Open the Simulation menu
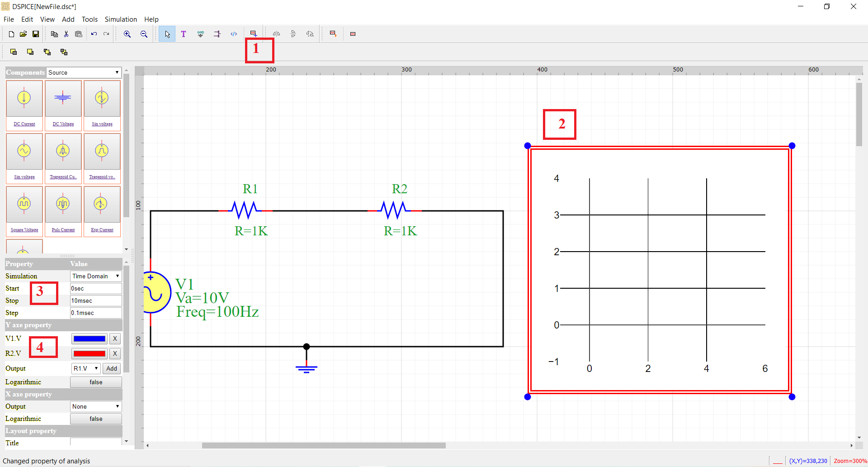The image size is (868, 467). (x=121, y=19)
